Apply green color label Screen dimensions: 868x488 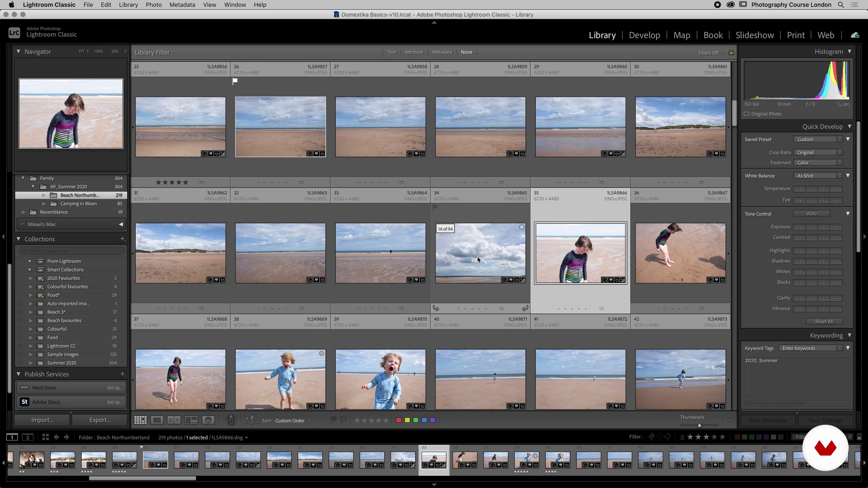click(x=416, y=420)
